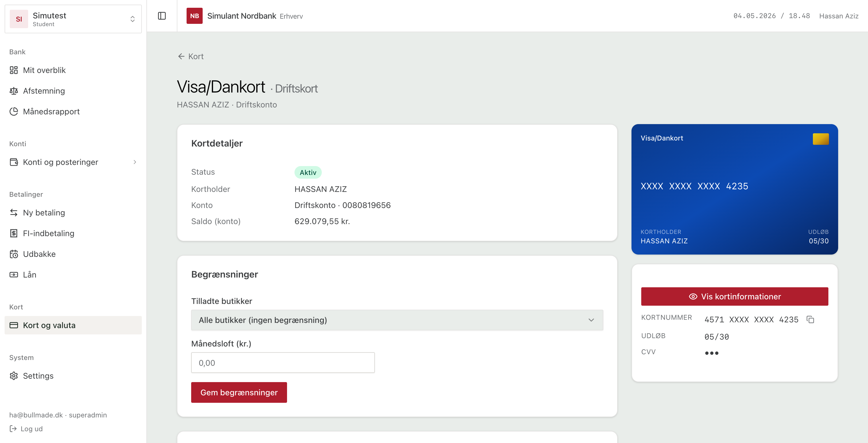Open Månedsrapport

73,111
